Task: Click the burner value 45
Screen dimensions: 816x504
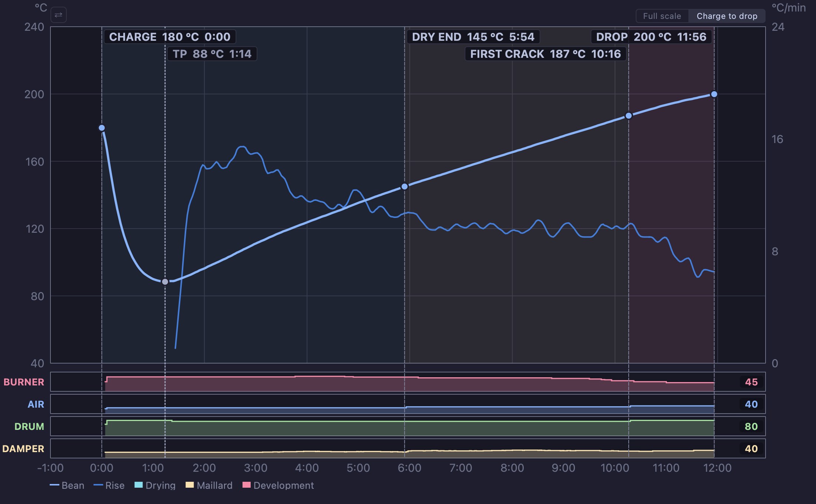Action: click(x=751, y=382)
